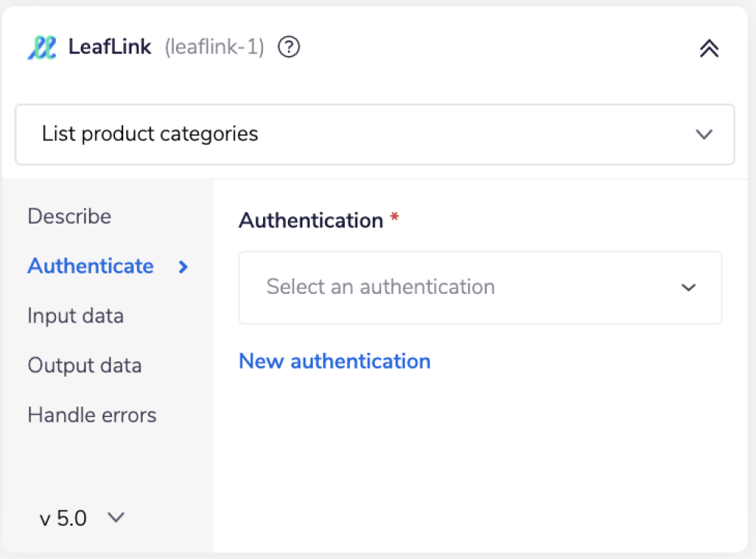This screenshot has height=559, width=756.
Task: Go to the Handle errors section
Action: click(91, 415)
